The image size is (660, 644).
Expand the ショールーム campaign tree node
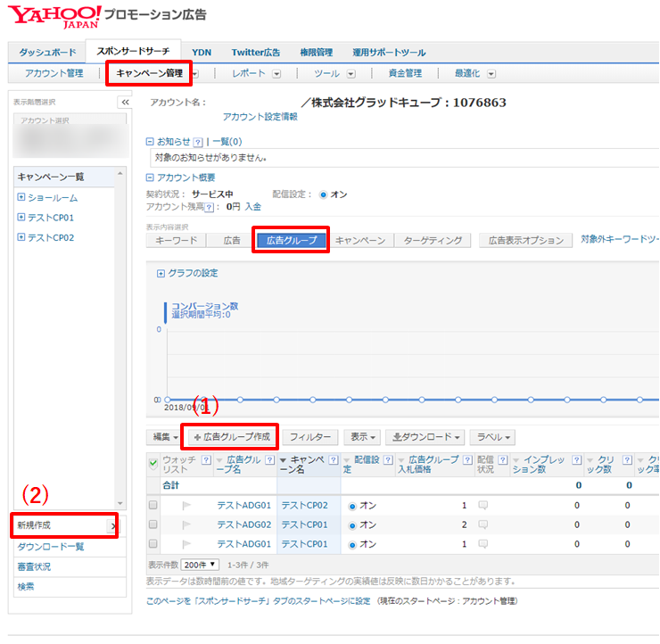coord(21,197)
